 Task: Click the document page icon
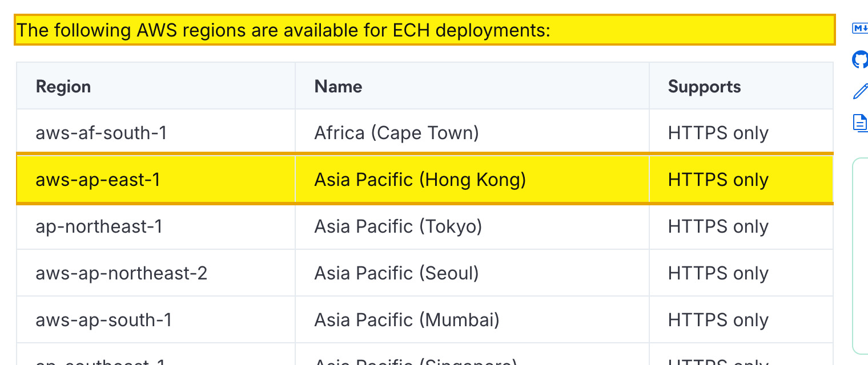tap(860, 122)
